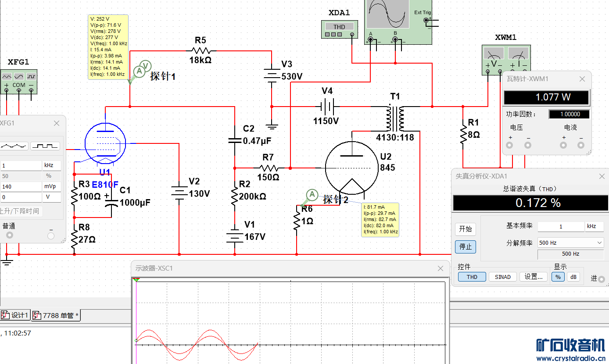Click the T1 transformer symbol
The image size is (609, 364).
395,118
